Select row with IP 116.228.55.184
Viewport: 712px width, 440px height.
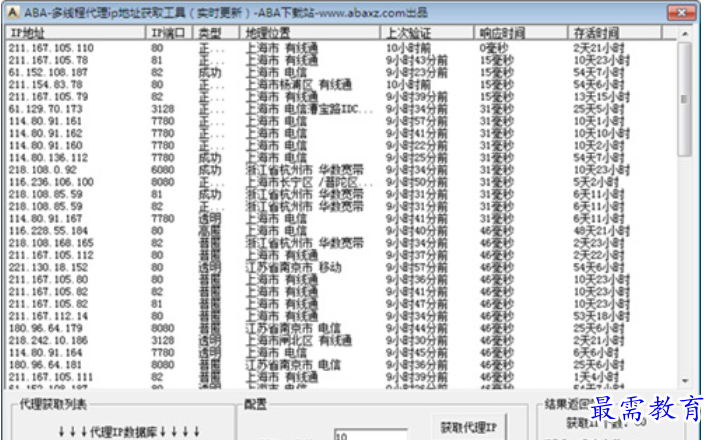pos(341,231)
